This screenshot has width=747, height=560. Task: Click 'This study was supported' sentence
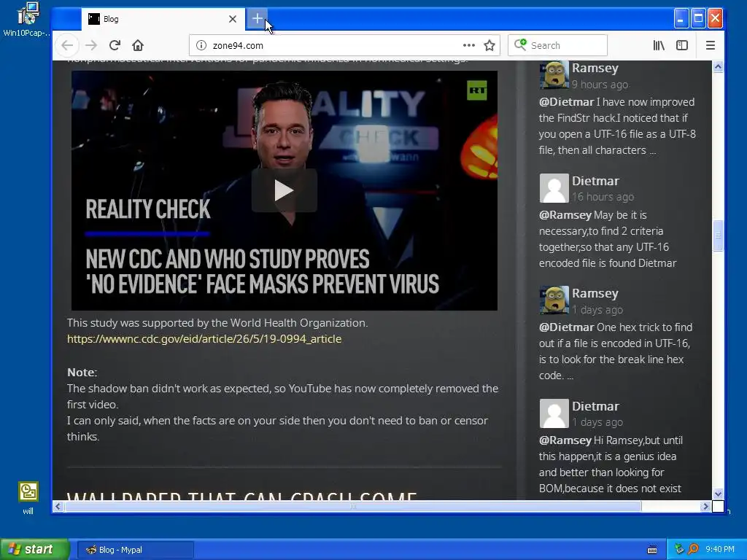217,323
